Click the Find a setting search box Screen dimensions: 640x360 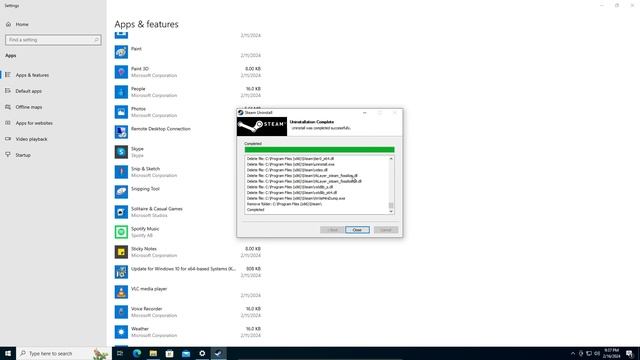53,40
